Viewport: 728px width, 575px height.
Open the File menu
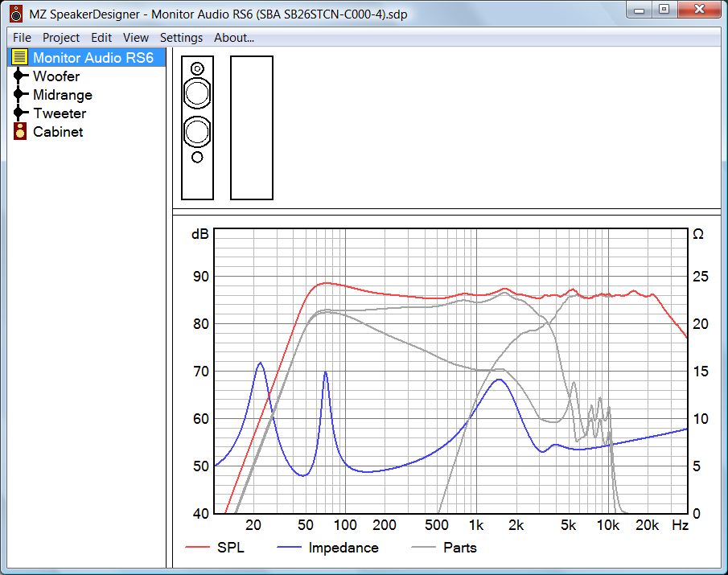(22, 38)
